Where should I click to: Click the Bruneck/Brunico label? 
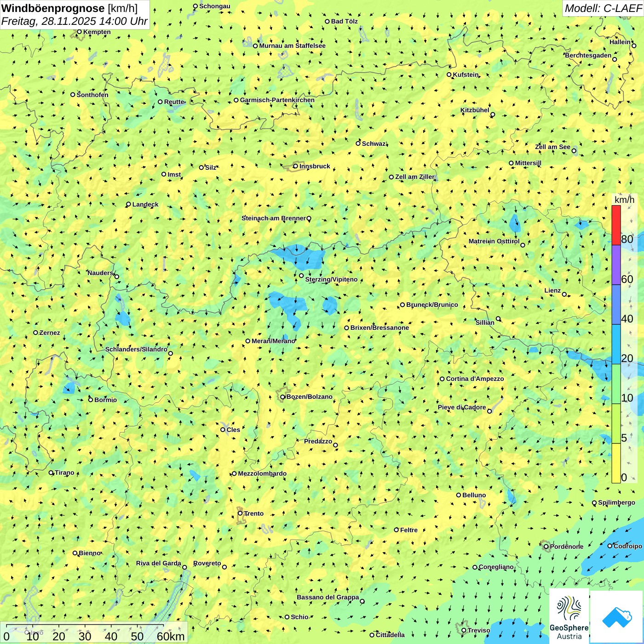tap(432, 305)
